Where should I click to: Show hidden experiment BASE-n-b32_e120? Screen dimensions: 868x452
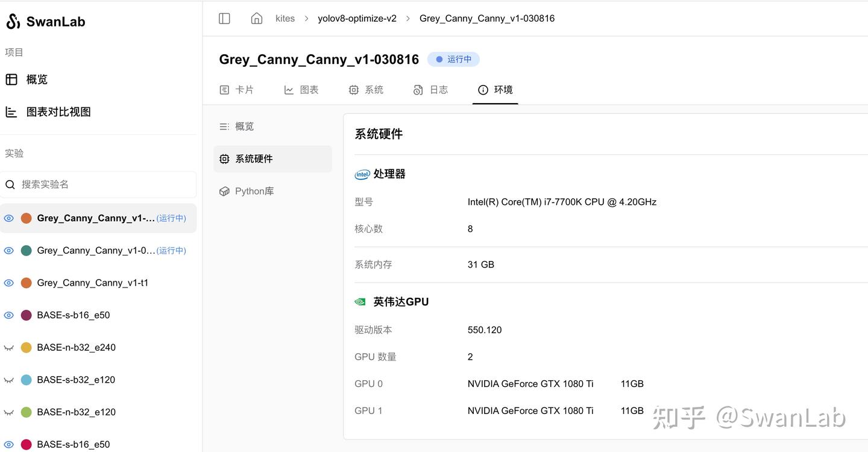[9, 413]
